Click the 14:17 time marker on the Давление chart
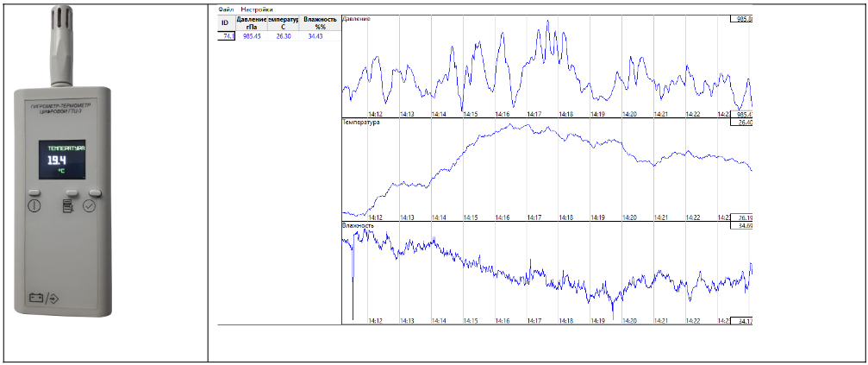Viewport: 868px width, 365px height. (534, 114)
